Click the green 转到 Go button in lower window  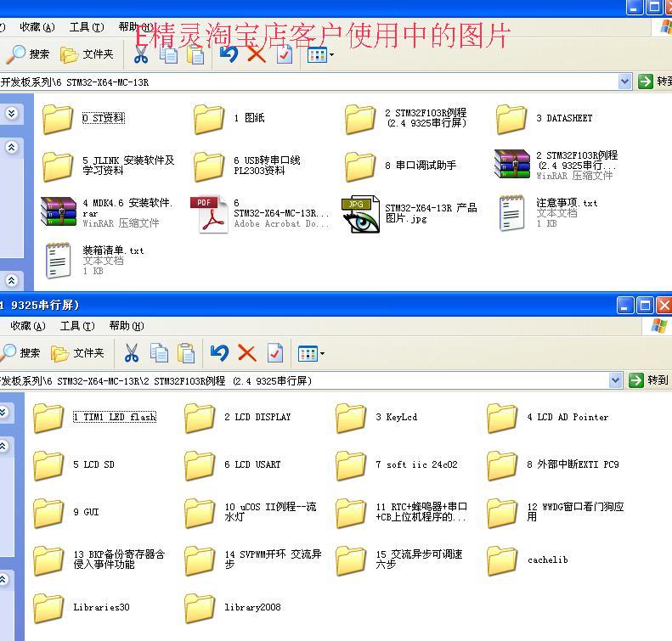click(x=648, y=380)
